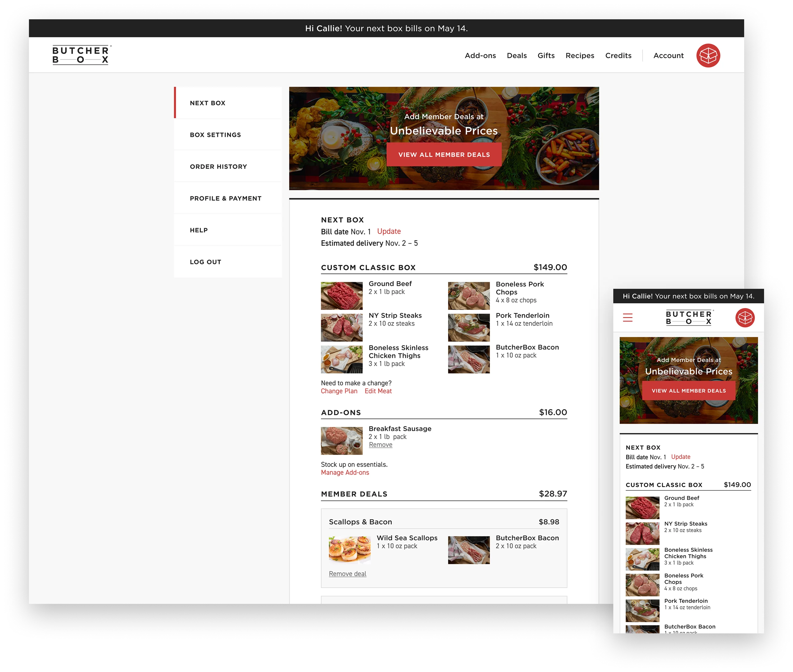Viewport: 793px width, 672px height.
Task: Click the 'MEMBER DEALS' section heading
Action: [354, 494]
